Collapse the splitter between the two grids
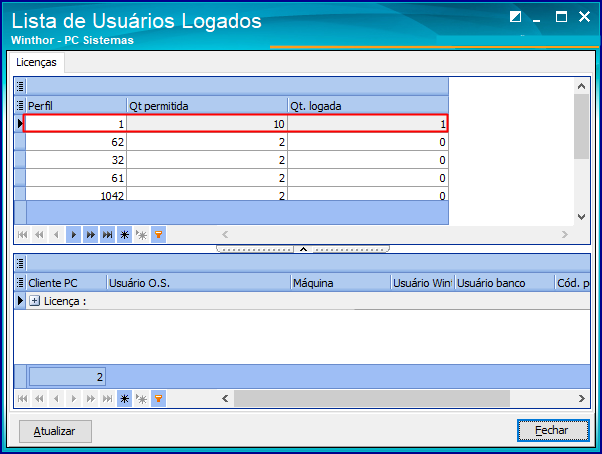Viewport: 602px width, 454px height. click(x=303, y=249)
